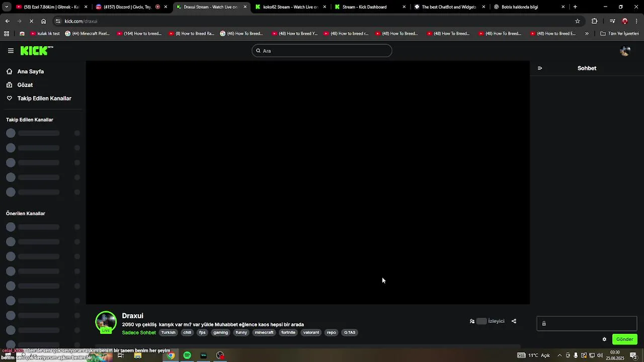The image size is (644, 362).
Task: Open the Chrome extensions puzzle icon
Action: [594, 21]
